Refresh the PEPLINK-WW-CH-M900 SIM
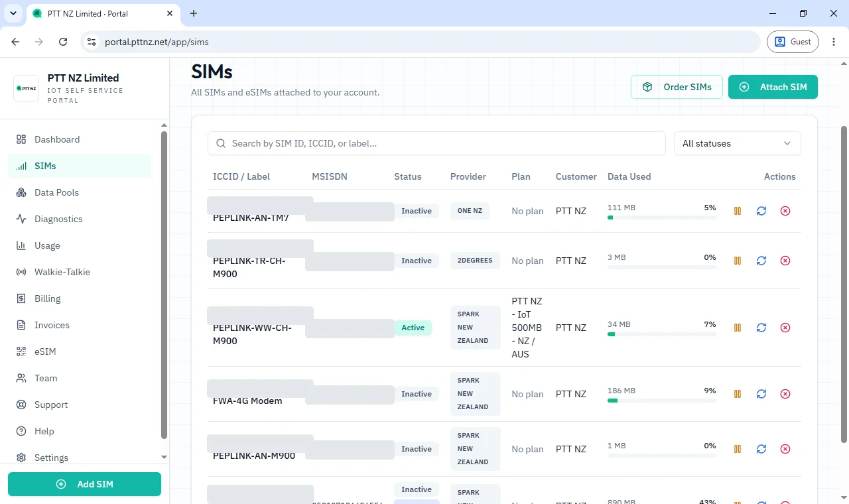This screenshot has height=504, width=849. [x=761, y=328]
